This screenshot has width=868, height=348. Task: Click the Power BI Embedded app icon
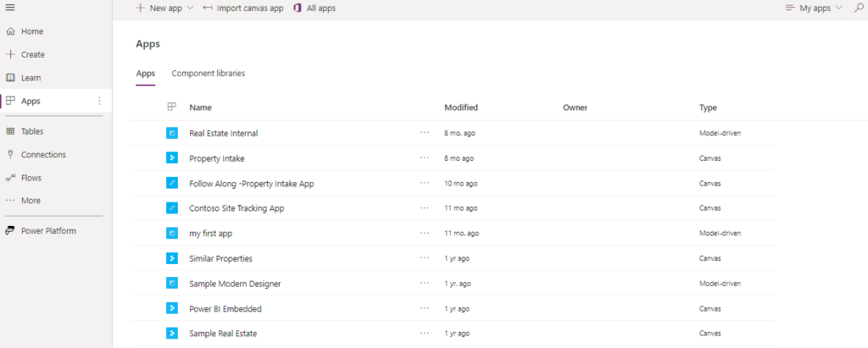(172, 309)
